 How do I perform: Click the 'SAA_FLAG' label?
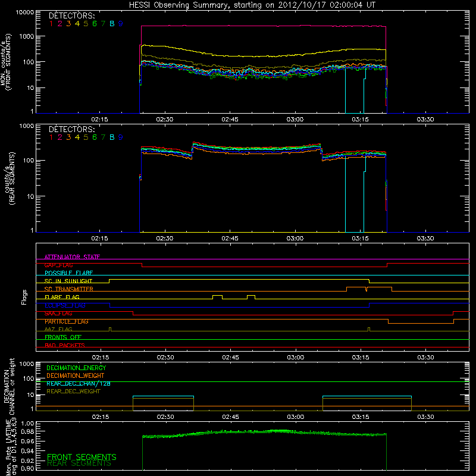pyautogui.click(x=58, y=314)
